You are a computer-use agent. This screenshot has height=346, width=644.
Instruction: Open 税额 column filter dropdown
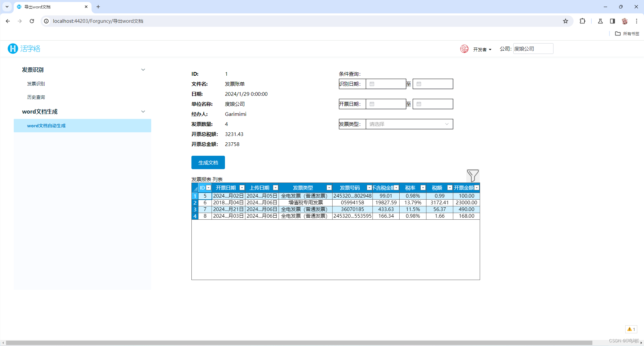[x=450, y=188]
